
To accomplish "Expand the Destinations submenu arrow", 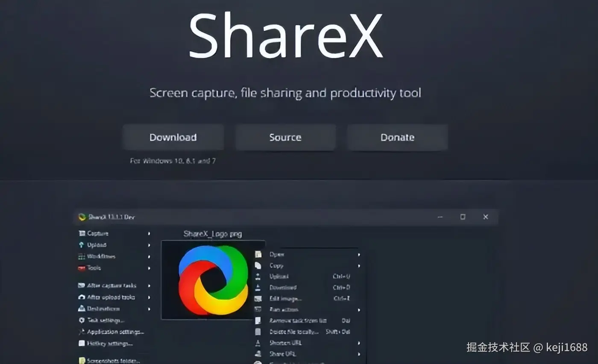I will pos(149,308).
